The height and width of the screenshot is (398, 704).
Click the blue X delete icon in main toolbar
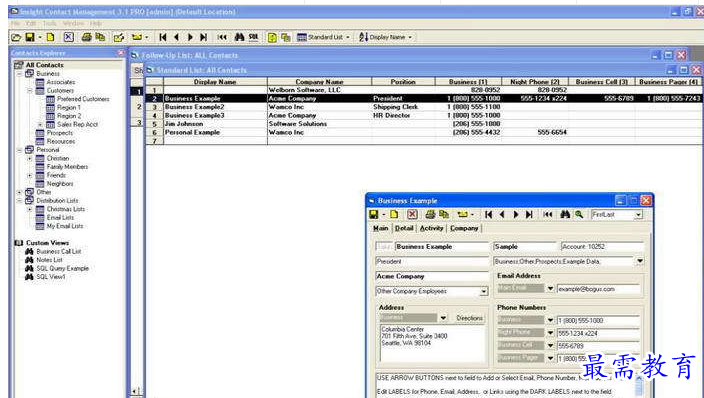click(x=68, y=37)
